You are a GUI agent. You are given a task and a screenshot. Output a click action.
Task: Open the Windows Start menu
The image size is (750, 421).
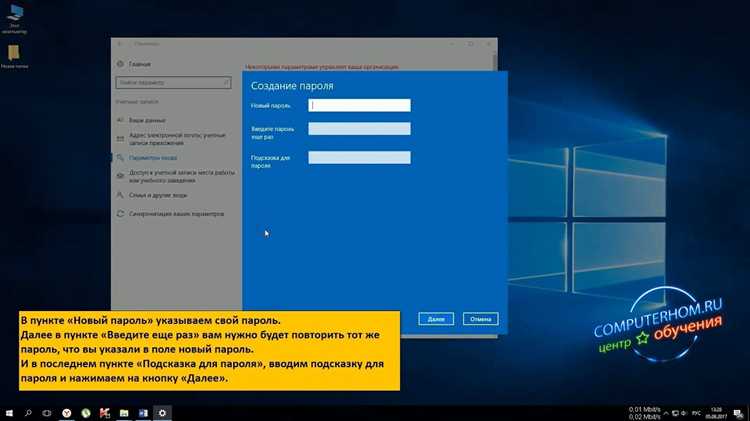(x=9, y=413)
